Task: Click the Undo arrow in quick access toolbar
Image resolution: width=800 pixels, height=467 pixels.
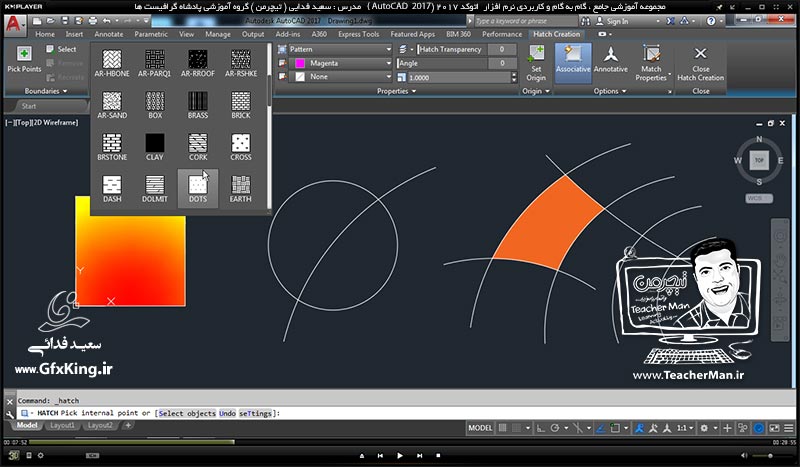Action: [107, 21]
